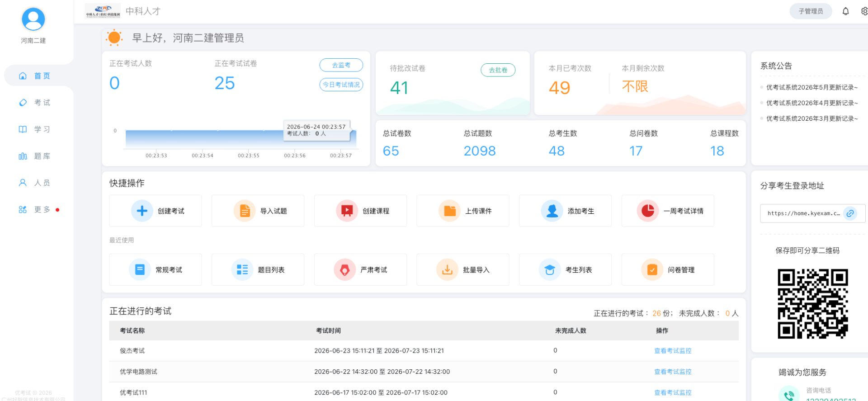Click 2026-06-23 15:11:21 exam time cell
The image size is (868, 401).
click(379, 351)
